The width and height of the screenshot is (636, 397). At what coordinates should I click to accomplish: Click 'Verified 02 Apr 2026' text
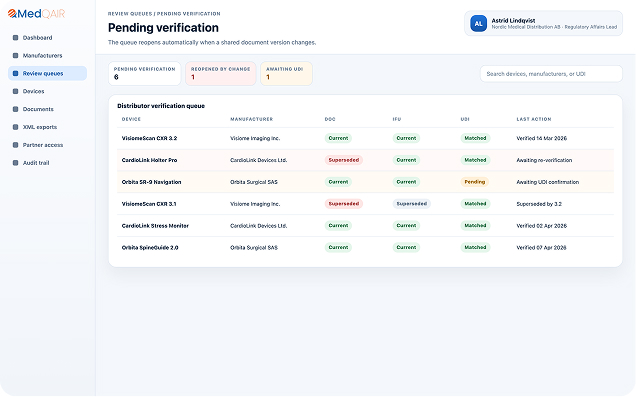click(x=541, y=226)
